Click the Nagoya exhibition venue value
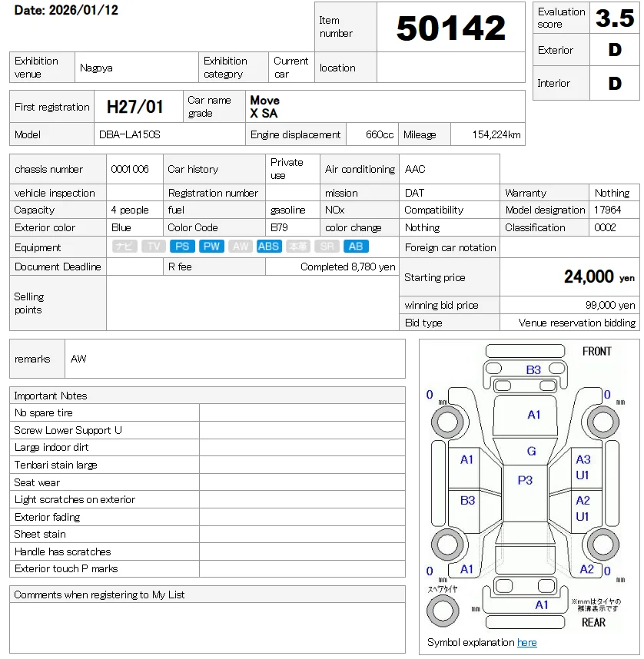644x659 pixels. [96, 68]
